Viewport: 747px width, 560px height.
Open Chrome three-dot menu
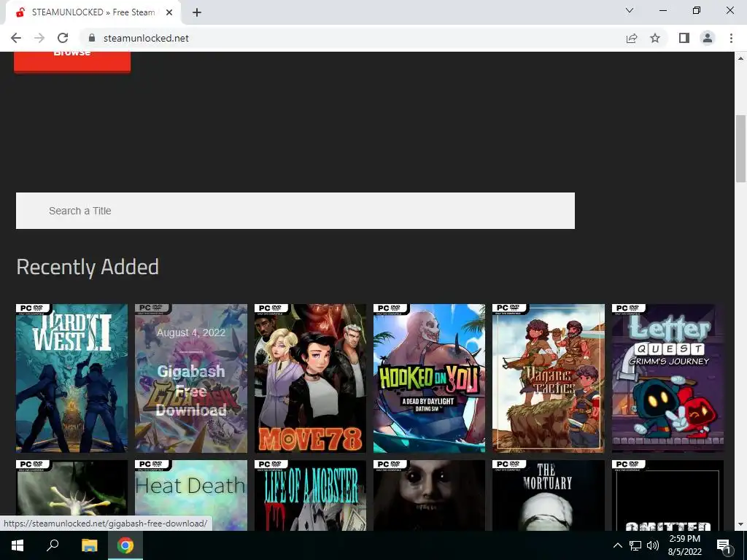pyautogui.click(x=731, y=38)
